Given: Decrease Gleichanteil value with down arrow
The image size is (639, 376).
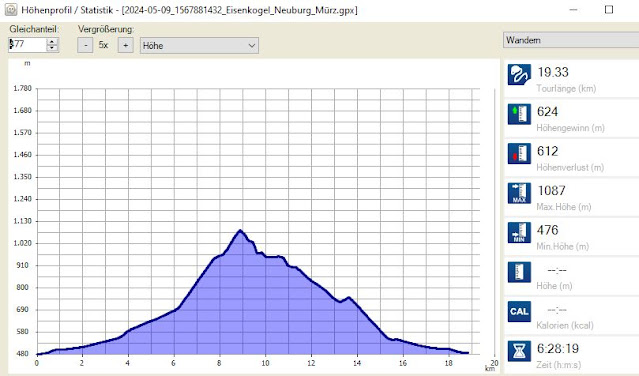Looking at the screenshot, I should 52,48.
